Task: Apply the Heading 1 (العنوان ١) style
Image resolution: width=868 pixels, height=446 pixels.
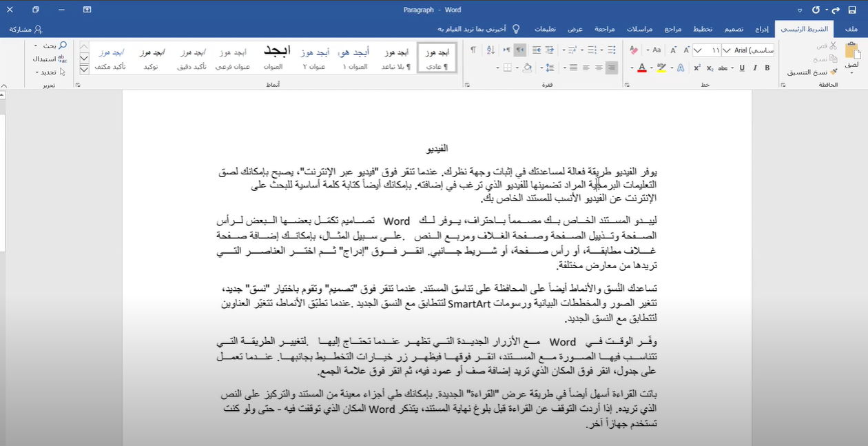Action: (x=355, y=58)
